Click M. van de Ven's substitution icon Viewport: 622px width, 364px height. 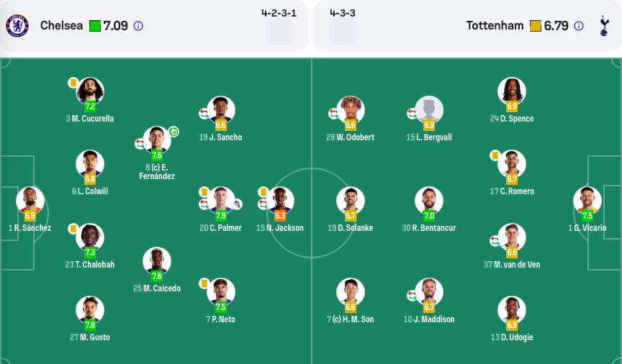495,241
